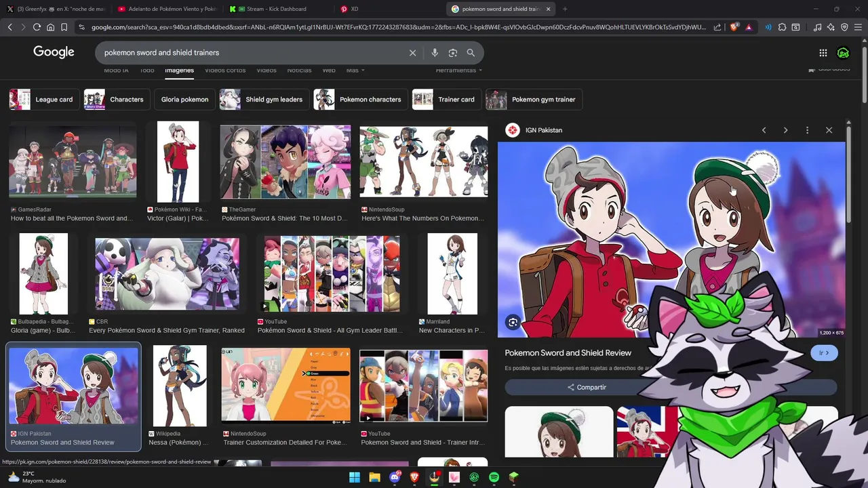Open a new browser tab
The image size is (868, 488).
pos(565,9)
